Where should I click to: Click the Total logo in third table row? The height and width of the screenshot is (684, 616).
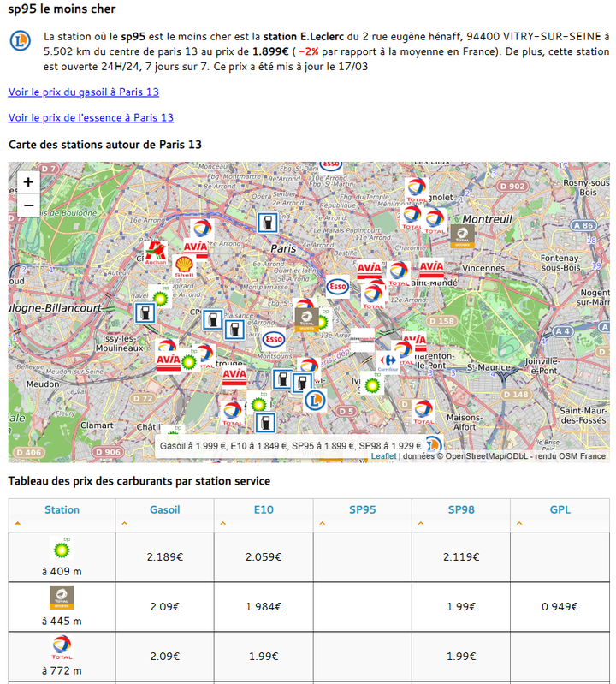coord(62,646)
